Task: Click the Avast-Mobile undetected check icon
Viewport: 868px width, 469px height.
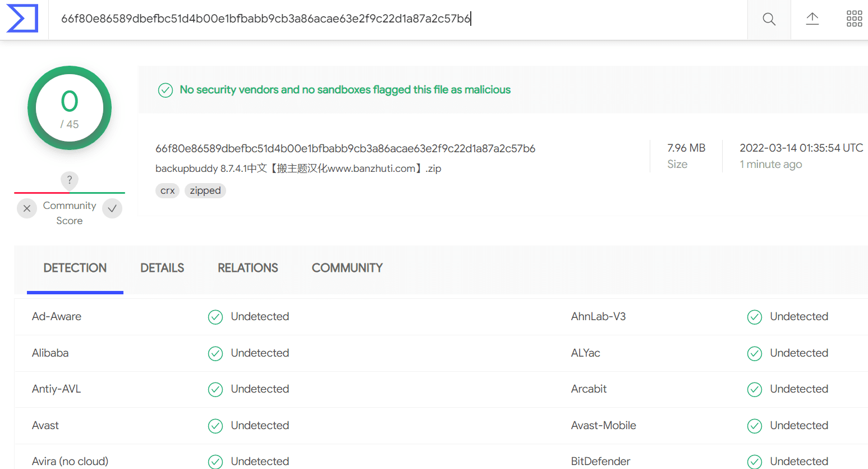Action: 755,426
